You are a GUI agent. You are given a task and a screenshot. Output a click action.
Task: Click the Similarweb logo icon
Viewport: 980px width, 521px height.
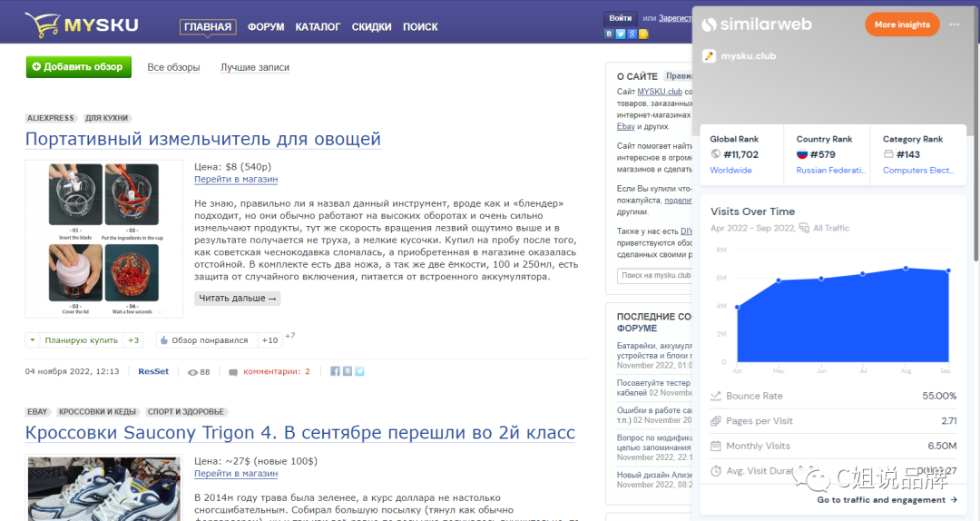(x=709, y=25)
